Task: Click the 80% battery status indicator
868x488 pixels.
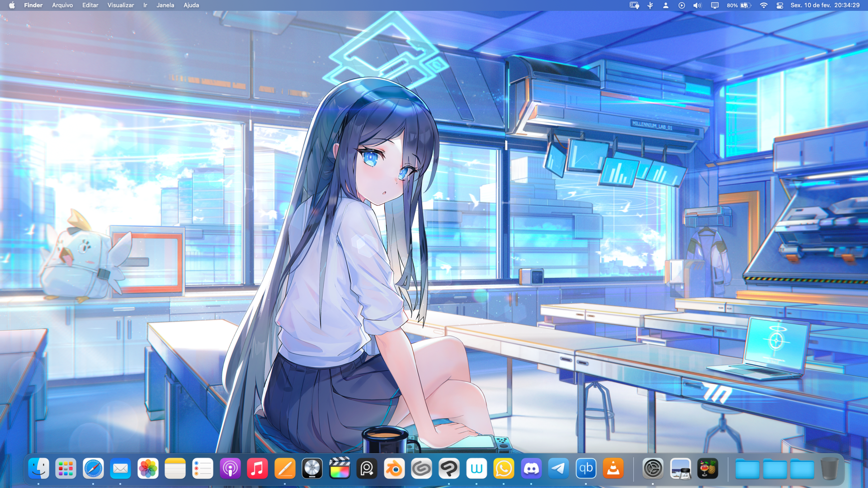Action: (x=739, y=5)
